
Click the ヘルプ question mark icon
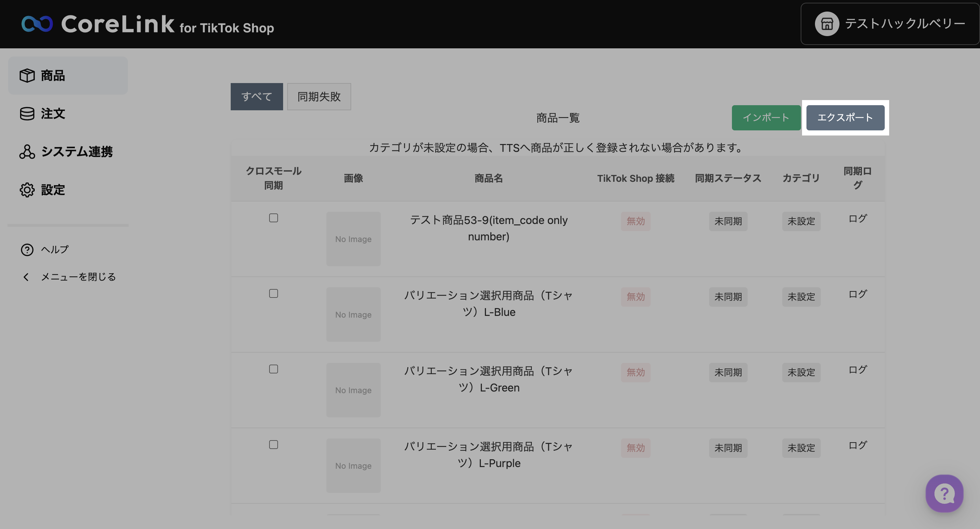click(x=27, y=250)
